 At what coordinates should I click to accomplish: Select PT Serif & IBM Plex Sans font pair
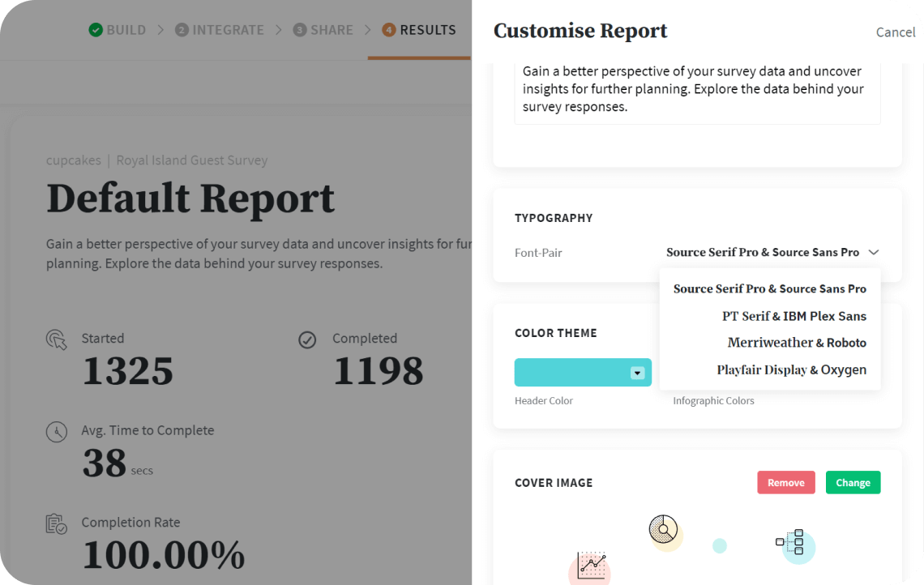tap(794, 316)
